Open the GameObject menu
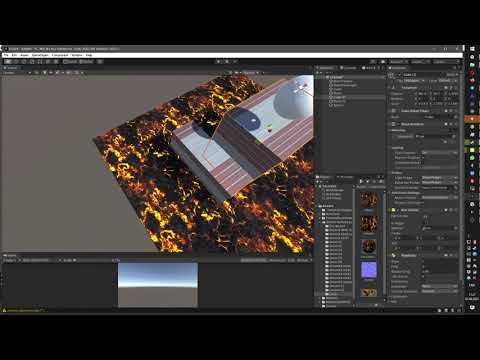The height and width of the screenshot is (360, 480). (40, 55)
